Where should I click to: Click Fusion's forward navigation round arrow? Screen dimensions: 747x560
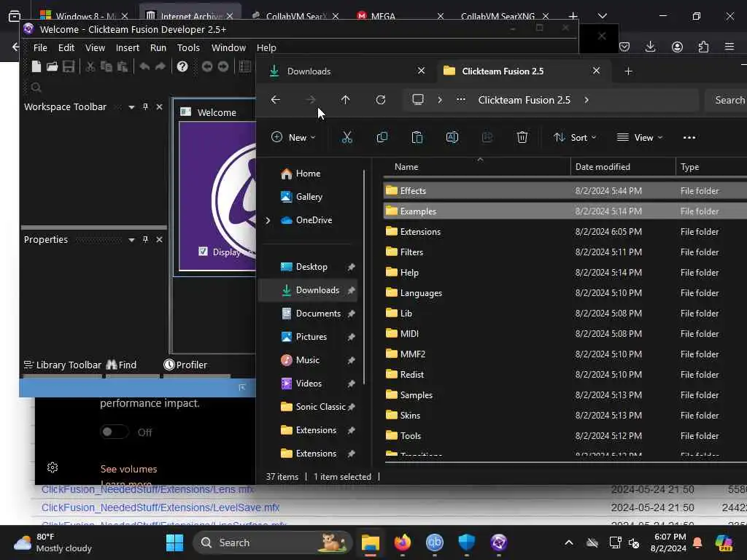(223, 66)
